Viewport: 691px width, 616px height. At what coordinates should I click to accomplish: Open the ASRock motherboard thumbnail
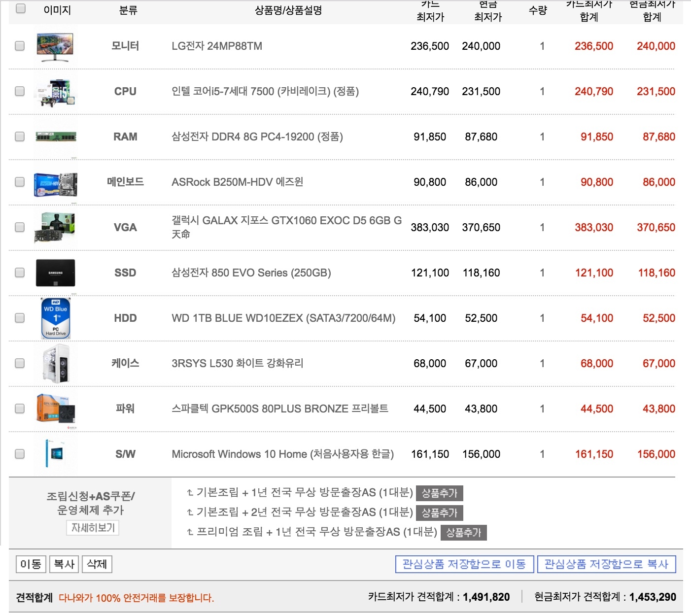(55, 185)
